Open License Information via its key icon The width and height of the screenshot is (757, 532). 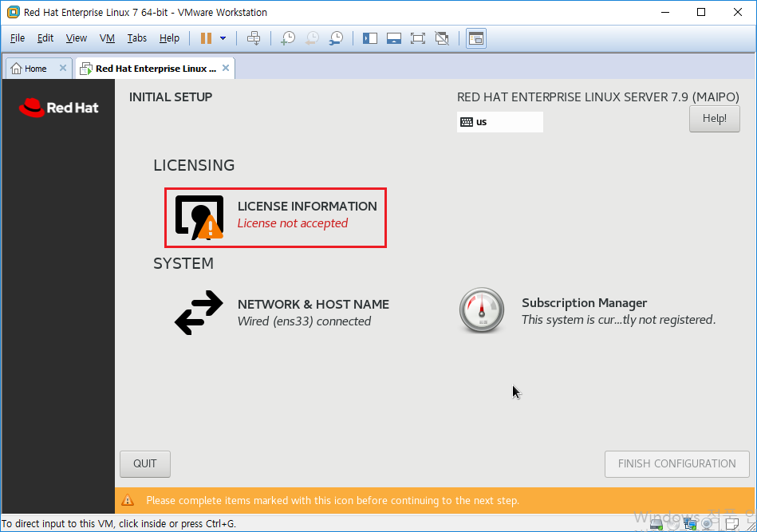pos(199,217)
